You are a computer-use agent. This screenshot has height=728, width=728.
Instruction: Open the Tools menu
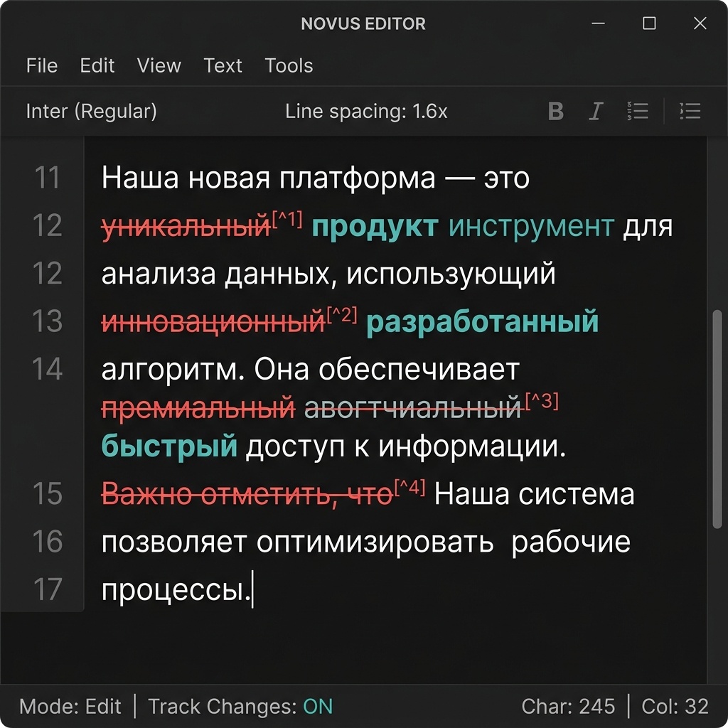tap(289, 65)
